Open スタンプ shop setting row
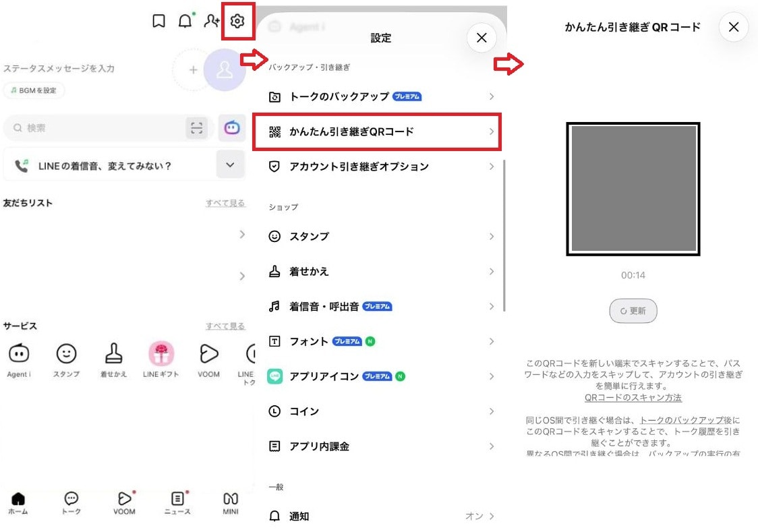Screen dimensions: 758x532 381,236
